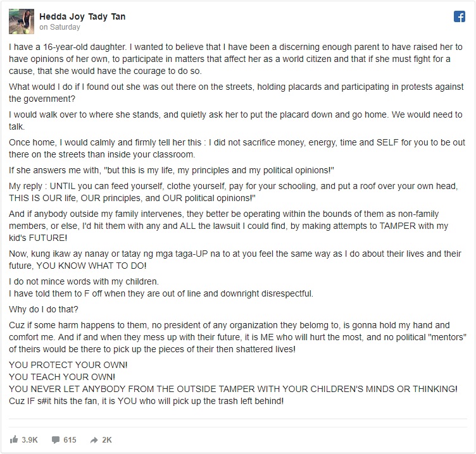
Task: Click the "on Saturday" timestamp link
Action: pos(59,27)
